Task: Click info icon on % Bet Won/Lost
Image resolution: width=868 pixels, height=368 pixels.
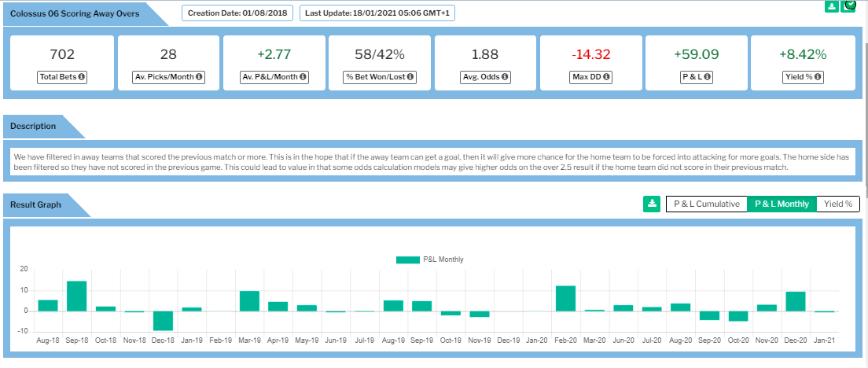Action: click(x=410, y=77)
